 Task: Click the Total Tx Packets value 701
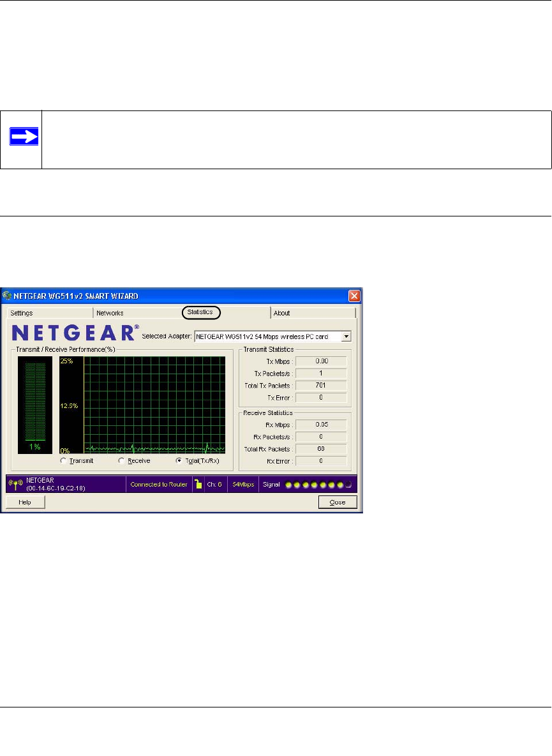[x=321, y=385]
